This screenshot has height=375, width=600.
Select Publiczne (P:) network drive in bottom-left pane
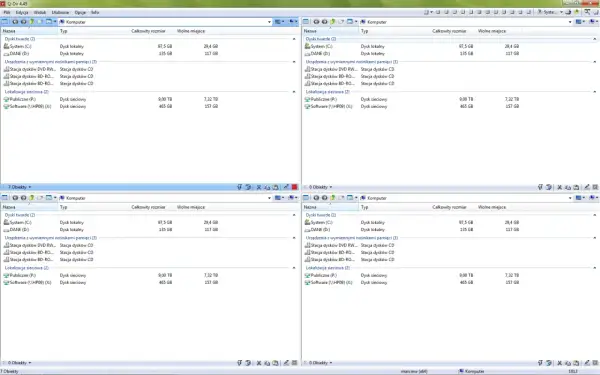[20, 275]
